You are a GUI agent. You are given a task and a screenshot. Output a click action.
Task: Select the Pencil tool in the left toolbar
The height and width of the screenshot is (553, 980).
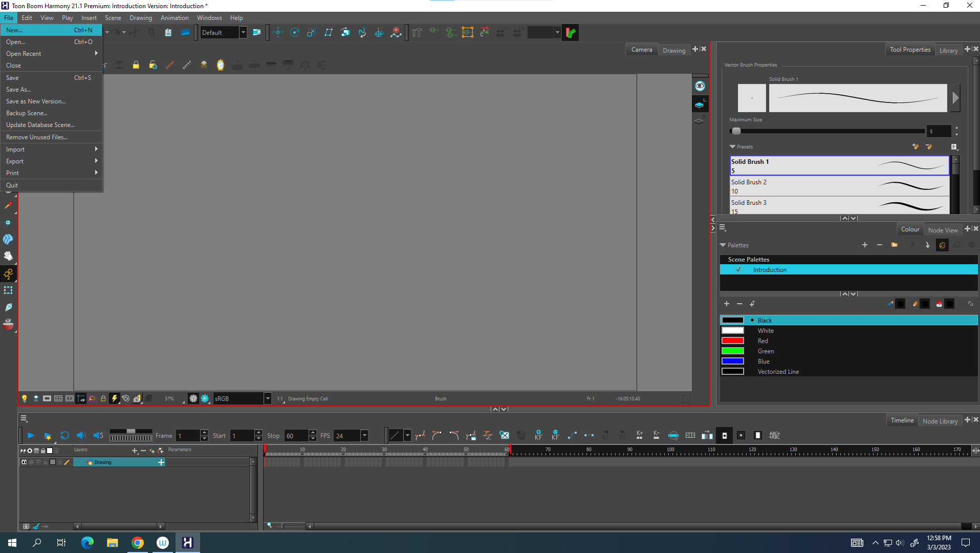[x=8, y=206]
